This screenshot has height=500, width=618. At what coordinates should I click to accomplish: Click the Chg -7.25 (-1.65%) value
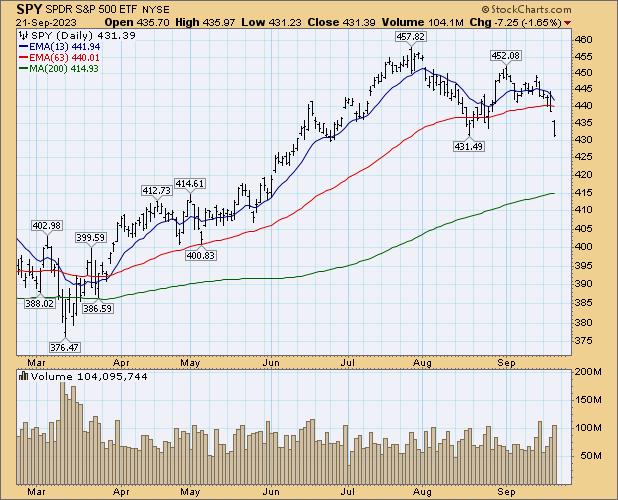516,23
